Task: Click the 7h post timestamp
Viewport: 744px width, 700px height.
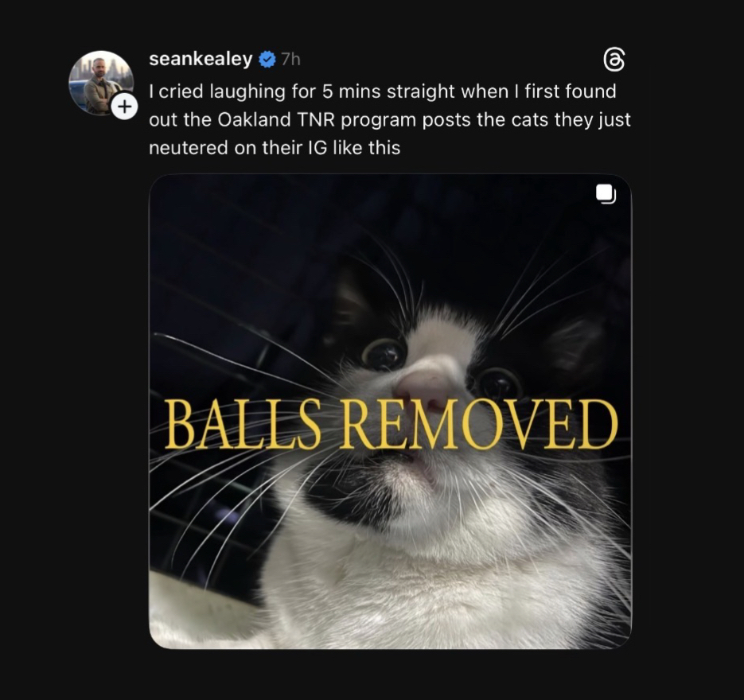Action: [290, 60]
